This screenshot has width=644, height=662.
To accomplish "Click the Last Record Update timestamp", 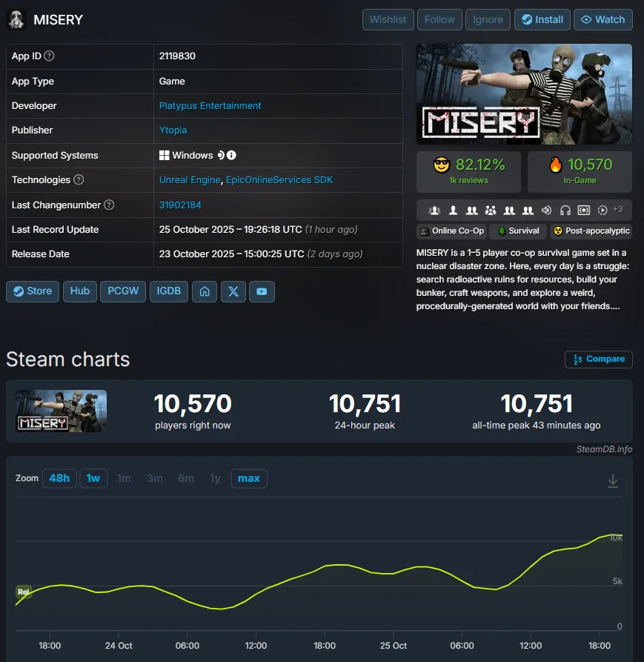I will (x=259, y=230).
